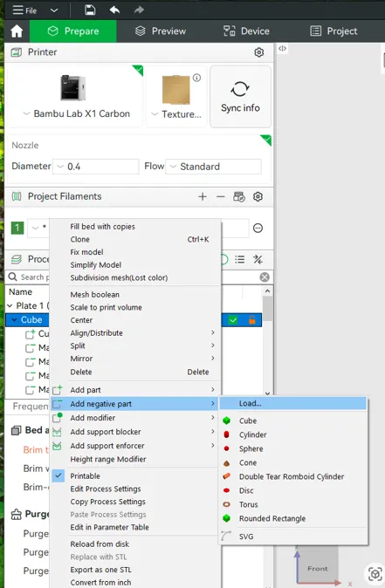Expand the Align/Distribute submenu
This screenshot has height=588, width=385.
pos(136,333)
